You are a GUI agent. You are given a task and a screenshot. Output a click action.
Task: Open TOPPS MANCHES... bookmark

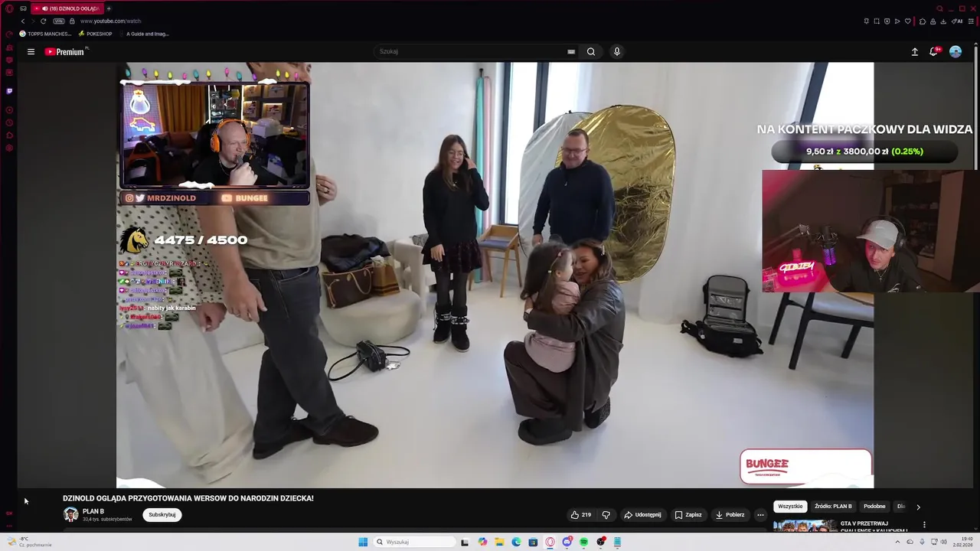point(45,34)
